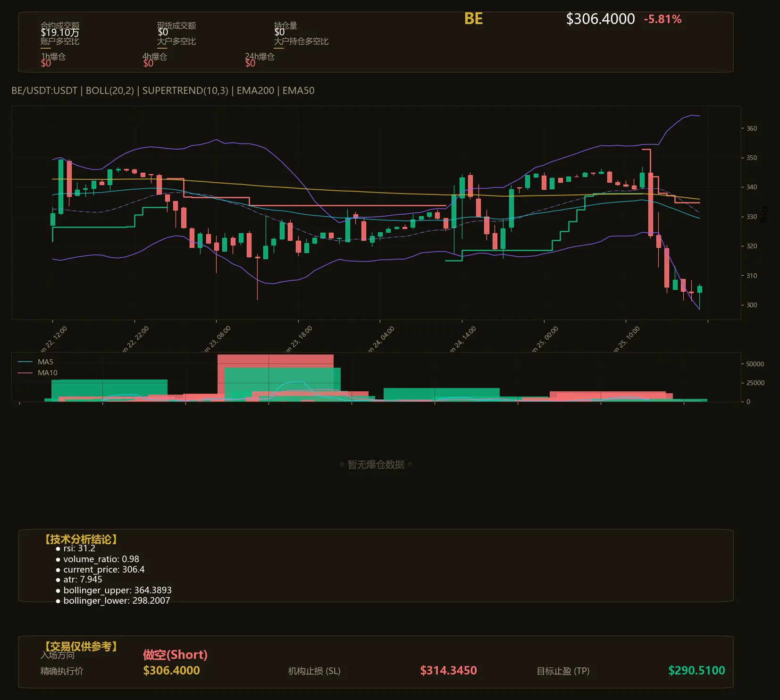Screen dimensions: 780x700
Task: Select the $0 value under 24h爆仓
Action: [x=250, y=63]
